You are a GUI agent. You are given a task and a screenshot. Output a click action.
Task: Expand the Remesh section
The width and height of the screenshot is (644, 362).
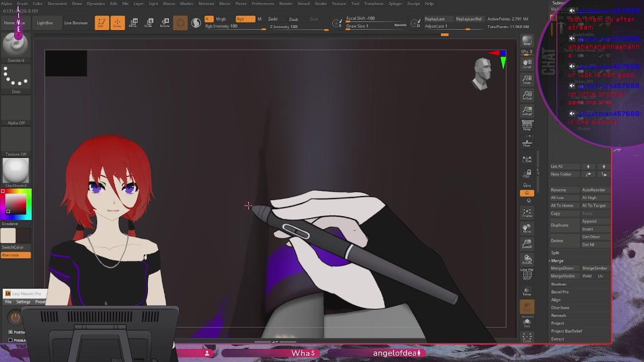(558, 316)
